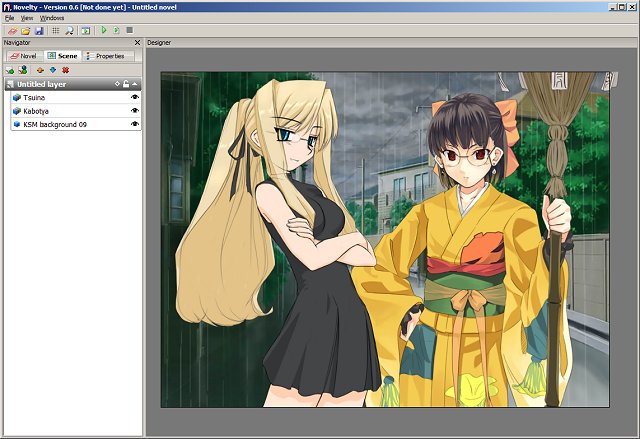Toggle the grid dots toolbar icon
Screen dimensions: 640x439
pos(56,31)
